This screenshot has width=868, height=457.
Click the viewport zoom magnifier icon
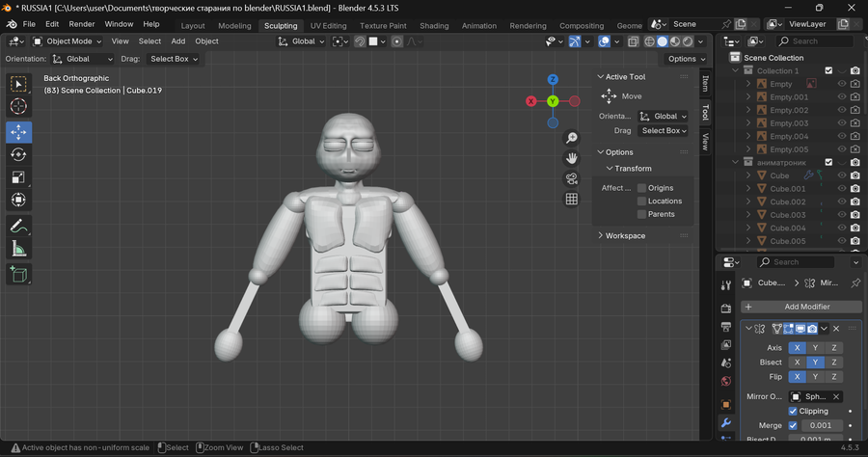[571, 138]
